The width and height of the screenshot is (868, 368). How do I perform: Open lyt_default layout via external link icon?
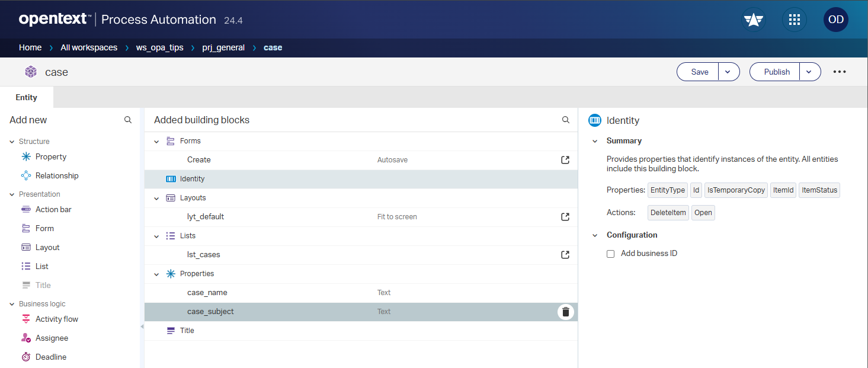565,217
